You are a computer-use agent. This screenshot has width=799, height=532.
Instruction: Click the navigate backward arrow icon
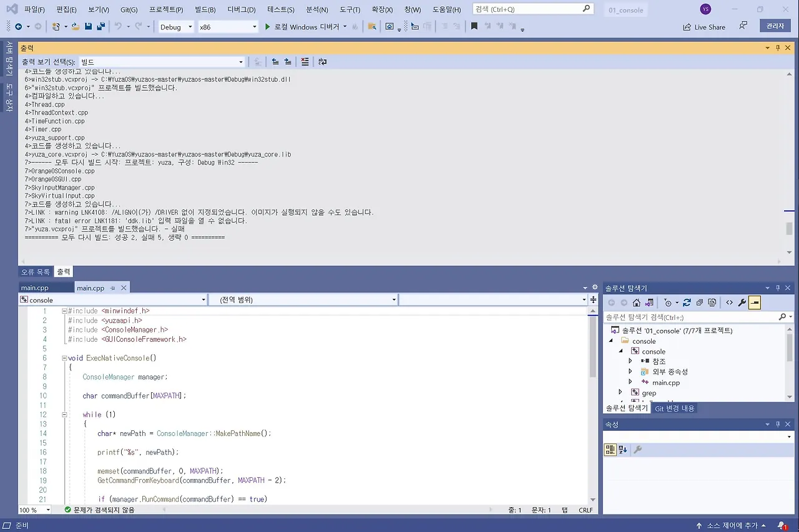(x=18, y=27)
